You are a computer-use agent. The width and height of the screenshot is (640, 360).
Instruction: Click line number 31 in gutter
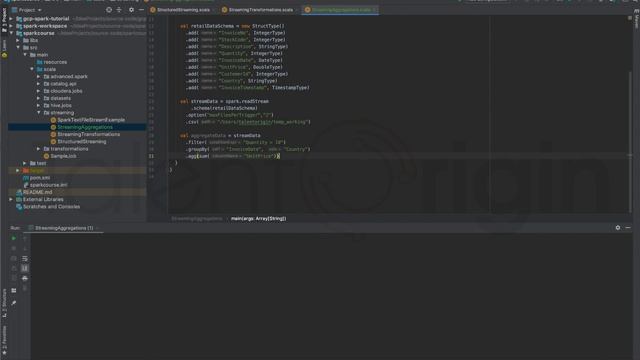[151, 156]
